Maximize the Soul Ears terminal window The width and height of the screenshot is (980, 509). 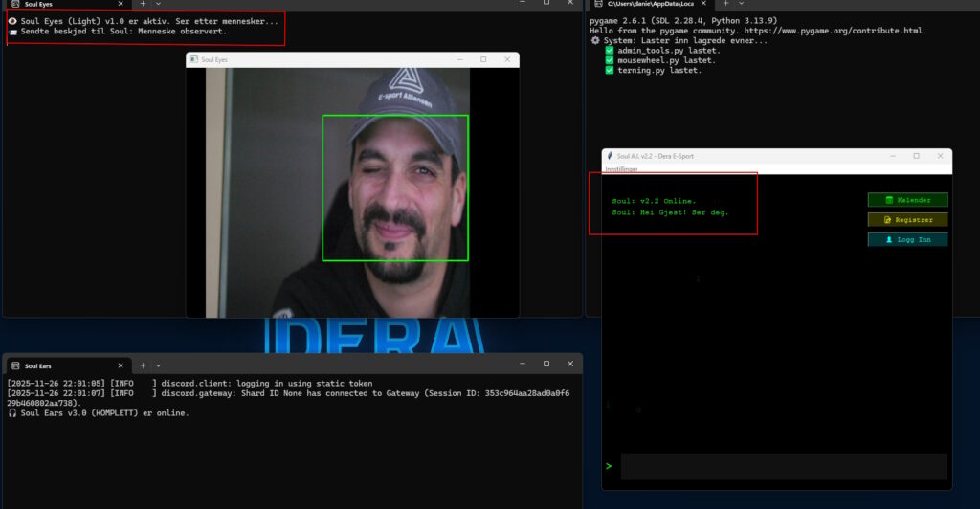pyautogui.click(x=546, y=364)
